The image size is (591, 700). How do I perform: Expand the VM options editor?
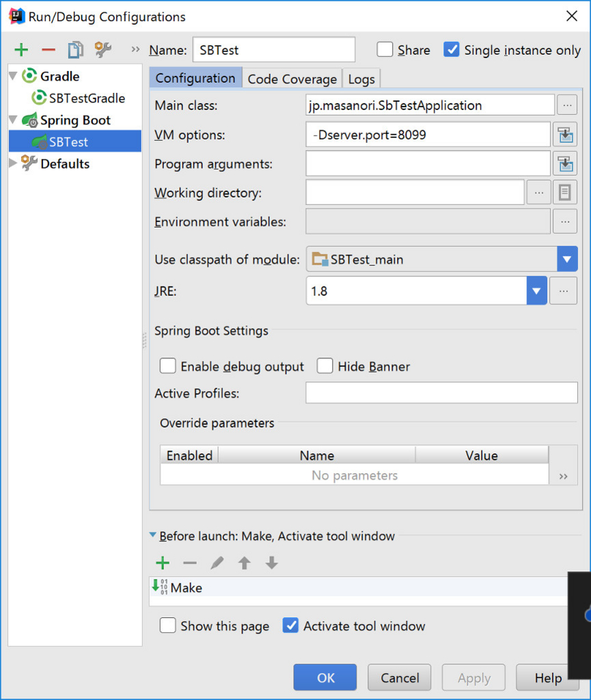[x=565, y=135]
